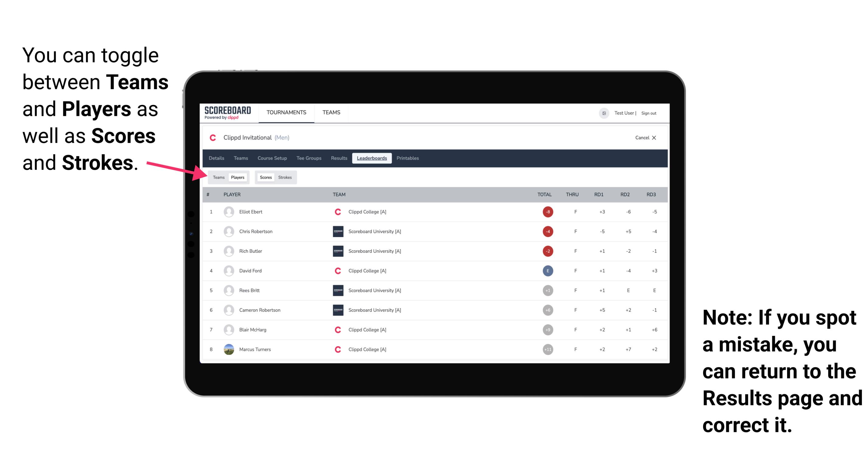
Task: Toggle to the Teams leaderboard view
Action: (x=218, y=177)
